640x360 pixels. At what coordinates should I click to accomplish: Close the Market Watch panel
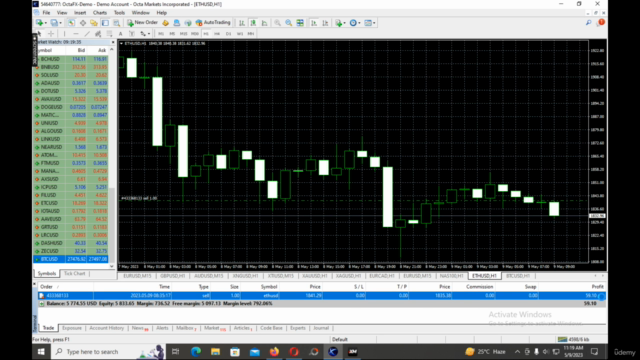tap(113, 42)
